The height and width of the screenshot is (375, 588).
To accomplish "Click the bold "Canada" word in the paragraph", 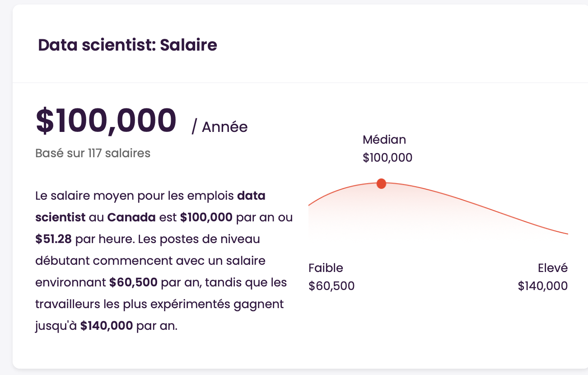I will click(131, 217).
